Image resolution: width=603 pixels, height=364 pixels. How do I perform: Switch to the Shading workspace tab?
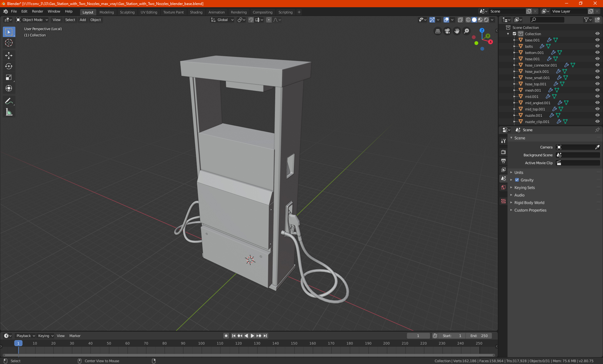(x=196, y=12)
